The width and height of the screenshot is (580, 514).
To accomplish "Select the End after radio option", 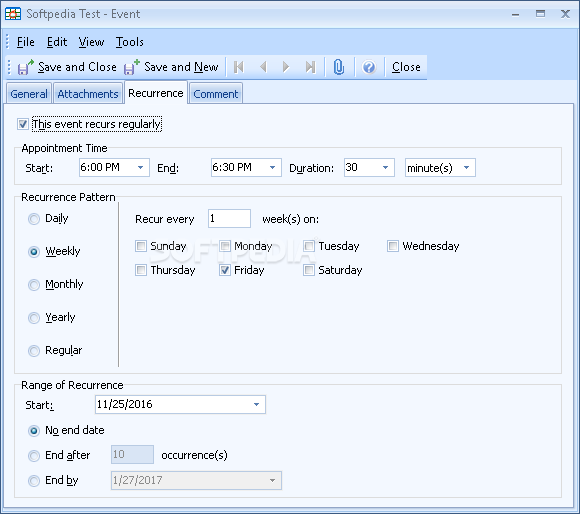I will pos(34,456).
